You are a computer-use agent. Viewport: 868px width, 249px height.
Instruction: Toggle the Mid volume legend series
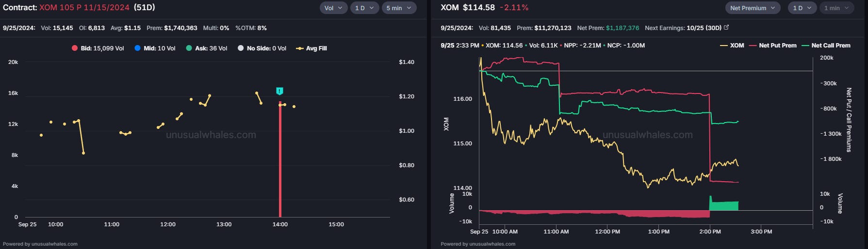pos(155,48)
